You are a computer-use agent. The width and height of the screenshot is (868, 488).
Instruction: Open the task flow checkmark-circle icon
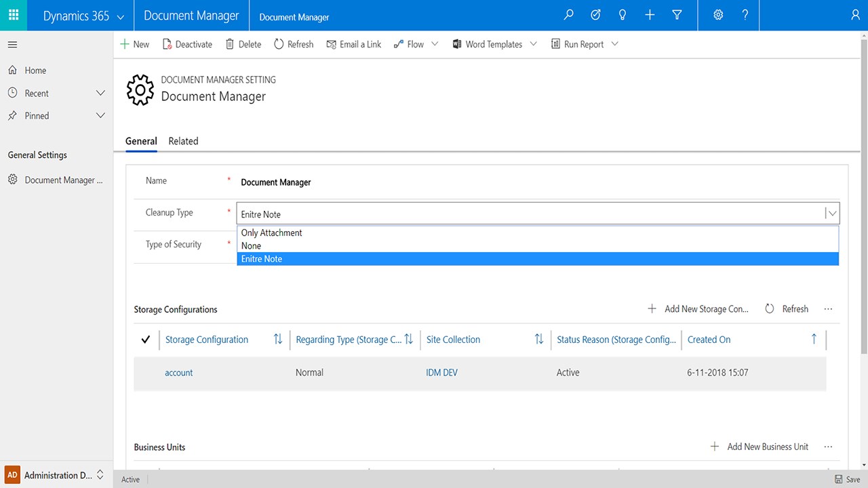[596, 15]
